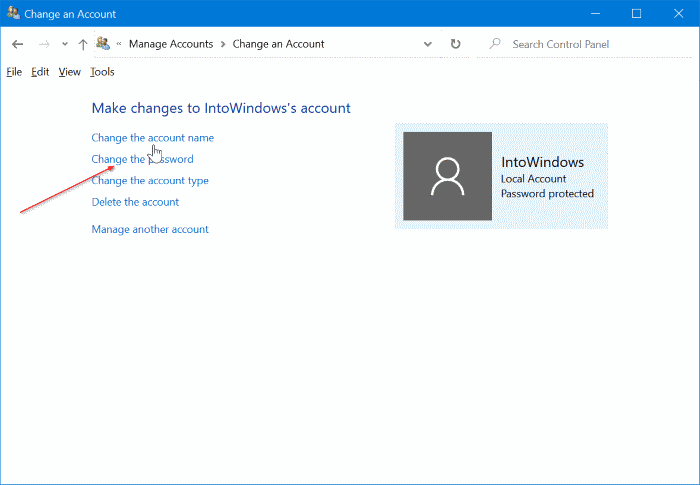This screenshot has height=485, width=700.
Task: Click the forward navigation arrow
Action: (44, 44)
